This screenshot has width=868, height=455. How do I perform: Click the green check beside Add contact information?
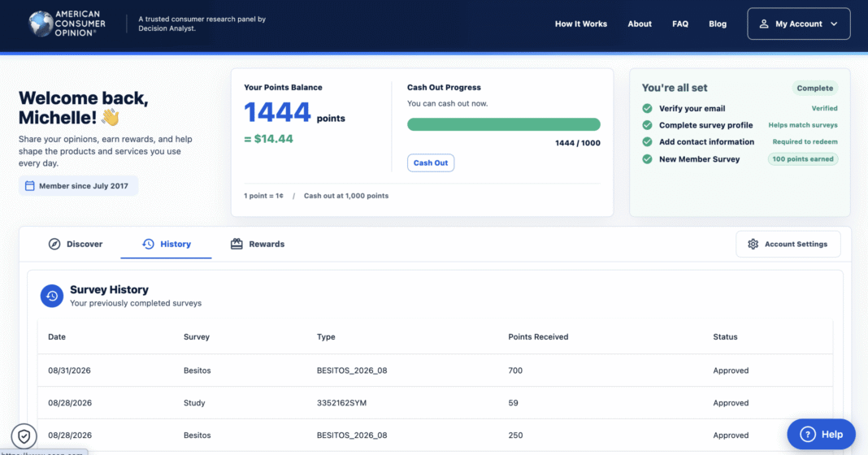click(647, 141)
